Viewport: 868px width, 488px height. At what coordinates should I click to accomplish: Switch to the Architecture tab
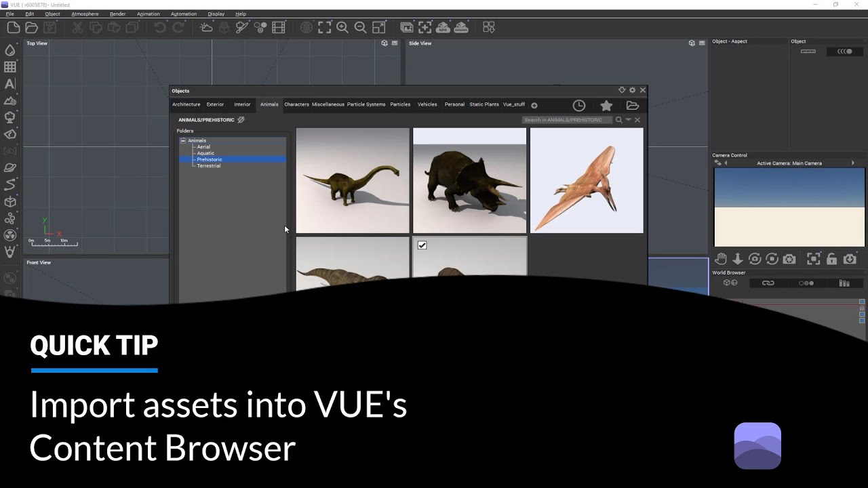(x=186, y=104)
